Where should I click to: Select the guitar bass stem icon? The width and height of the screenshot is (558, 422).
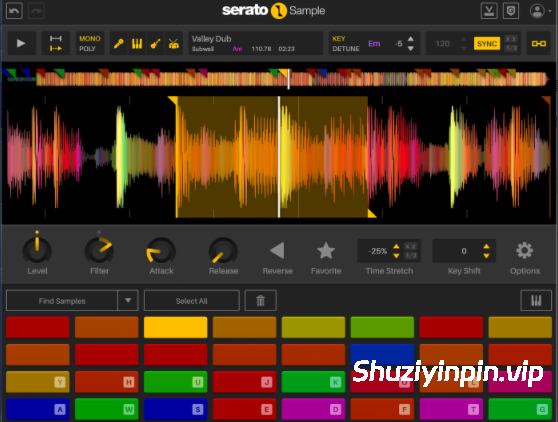(x=155, y=43)
